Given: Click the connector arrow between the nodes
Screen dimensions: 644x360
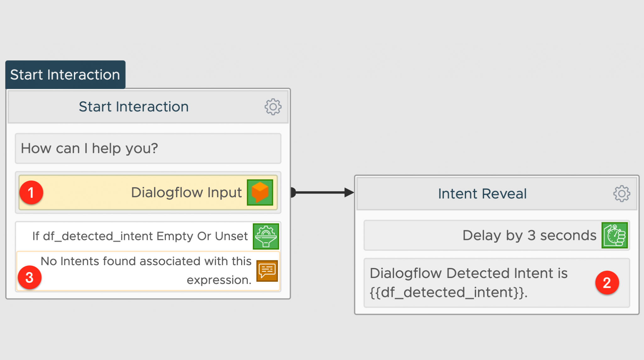Looking at the screenshot, I should tap(321, 193).
